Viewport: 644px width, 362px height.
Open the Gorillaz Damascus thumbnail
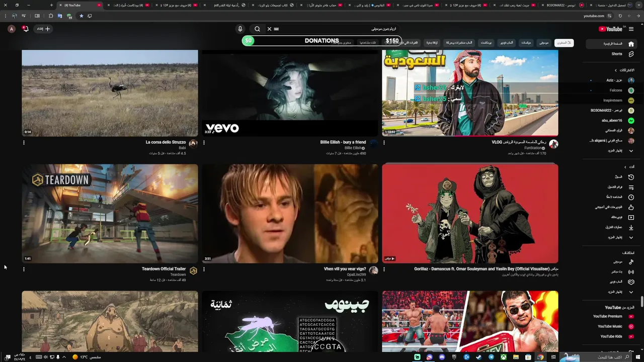pos(470,213)
